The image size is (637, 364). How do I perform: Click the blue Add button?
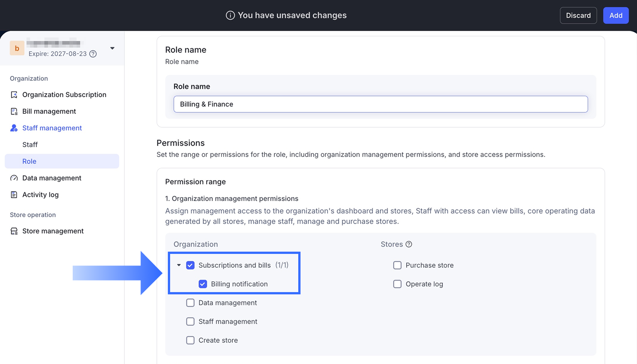tap(616, 15)
